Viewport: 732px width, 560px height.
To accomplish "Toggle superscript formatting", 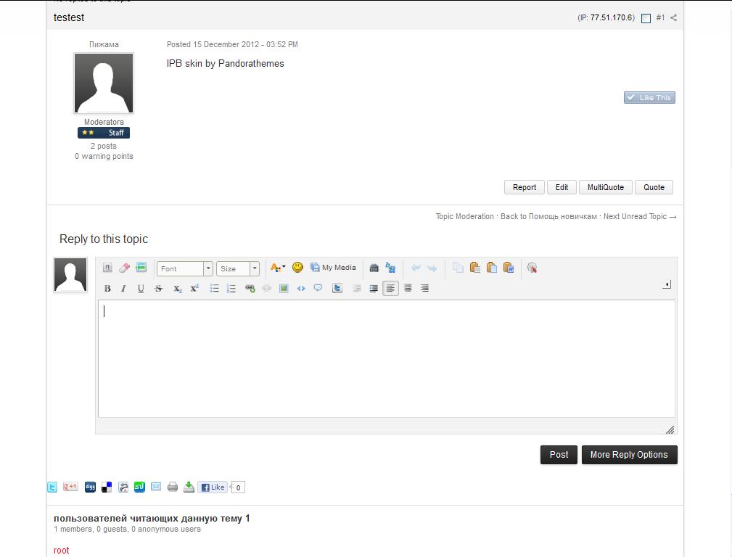I will (194, 289).
